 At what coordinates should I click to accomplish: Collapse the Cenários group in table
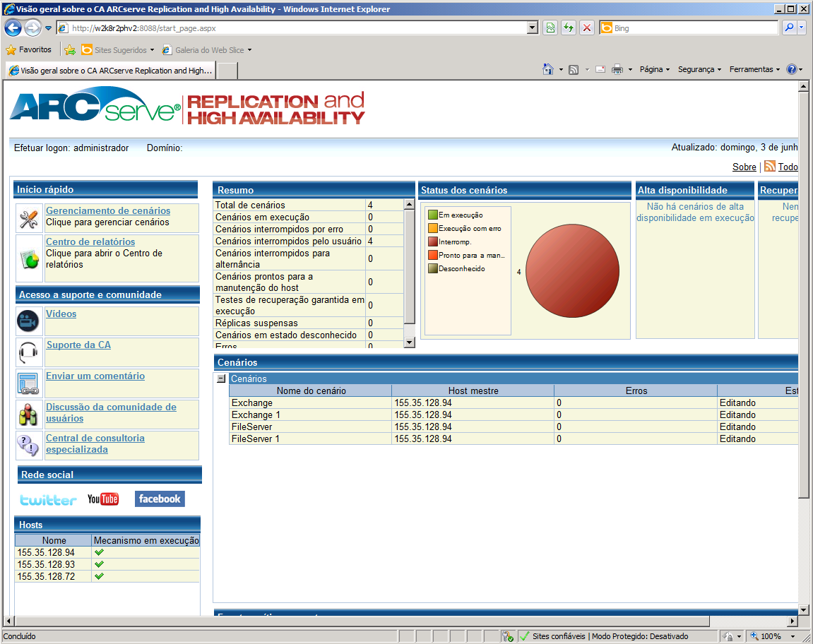[x=221, y=378]
